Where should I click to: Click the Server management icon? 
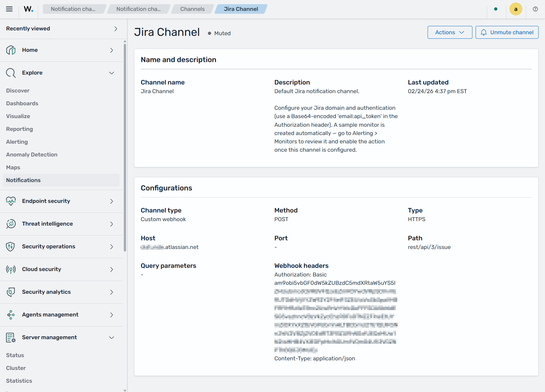(x=11, y=337)
